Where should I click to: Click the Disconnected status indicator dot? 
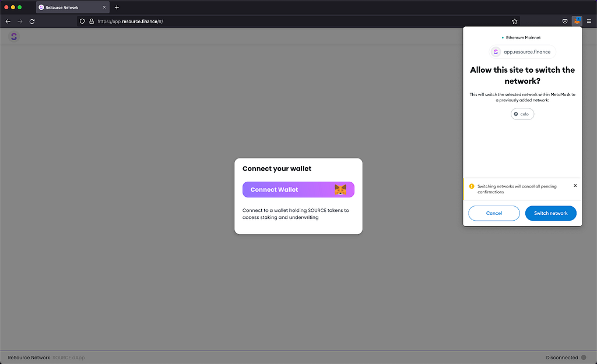coord(584,358)
